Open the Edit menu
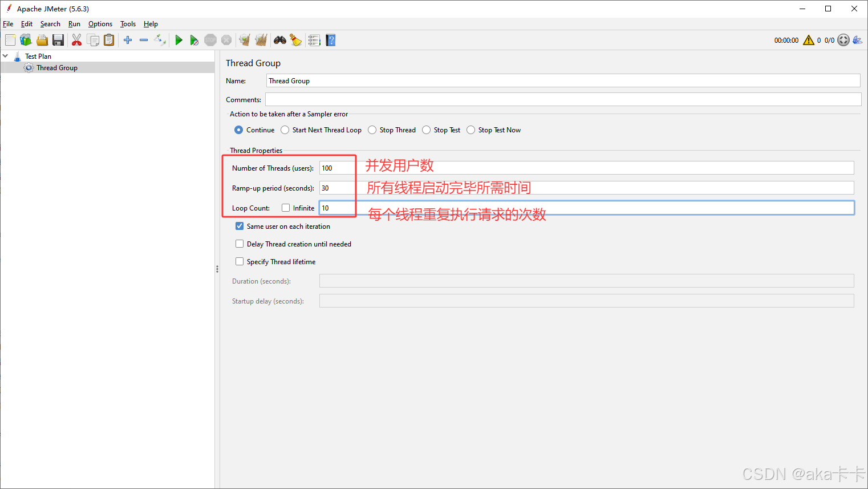This screenshot has height=489, width=868. click(x=27, y=24)
